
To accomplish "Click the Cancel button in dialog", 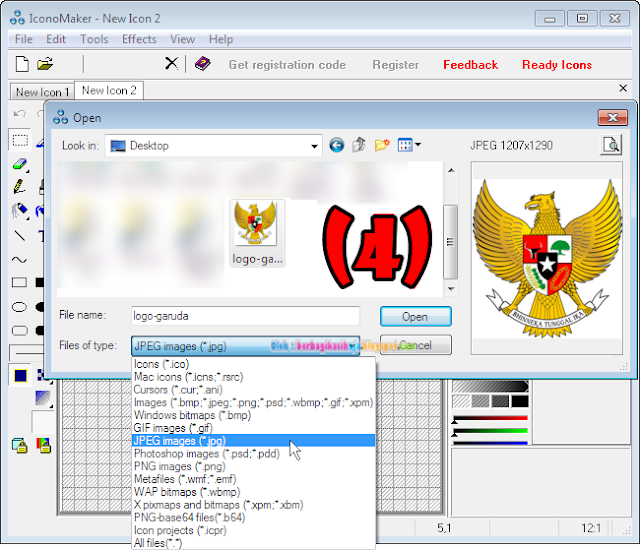I will [x=416, y=345].
